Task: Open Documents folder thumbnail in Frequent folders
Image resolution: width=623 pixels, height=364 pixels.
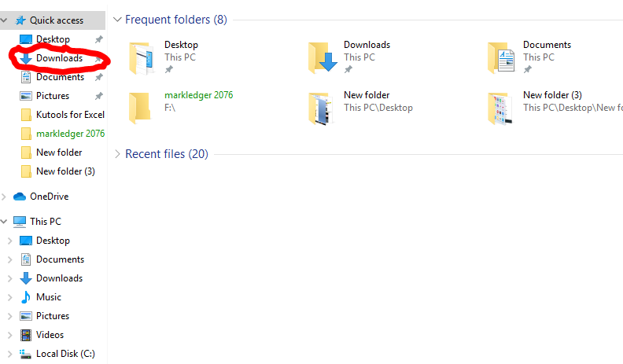Action: tap(501, 57)
